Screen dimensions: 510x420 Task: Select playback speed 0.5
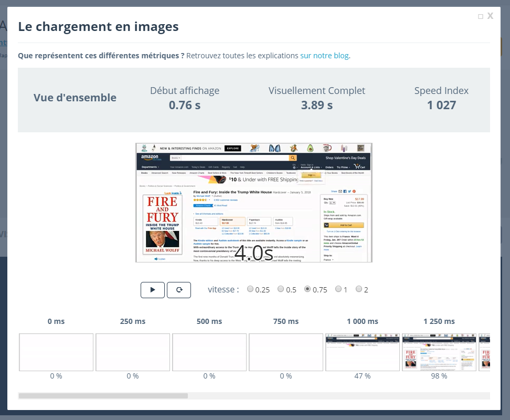point(281,289)
